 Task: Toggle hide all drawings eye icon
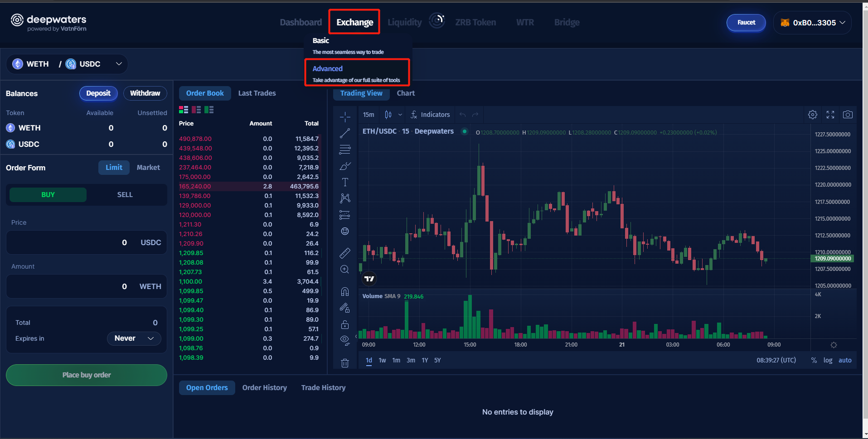(345, 340)
